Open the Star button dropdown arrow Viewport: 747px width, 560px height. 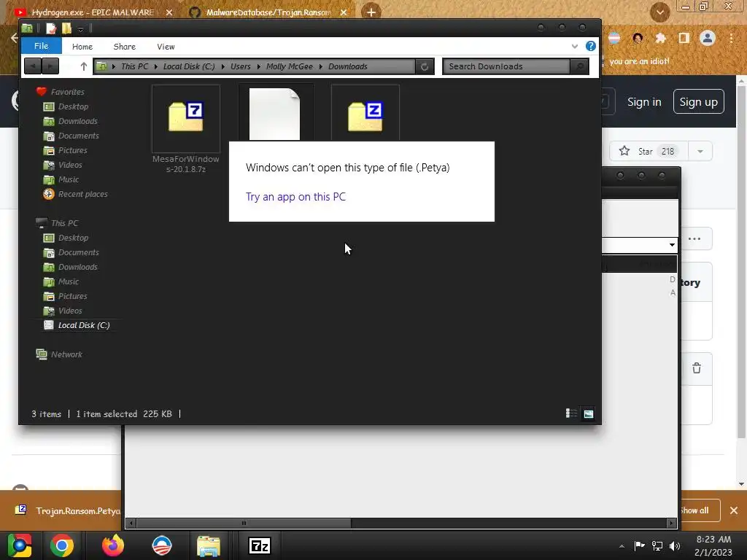tap(700, 152)
